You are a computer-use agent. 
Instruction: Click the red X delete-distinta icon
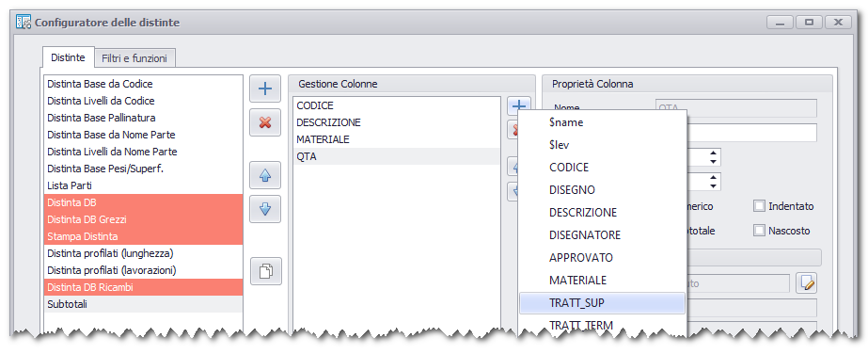[x=265, y=122]
